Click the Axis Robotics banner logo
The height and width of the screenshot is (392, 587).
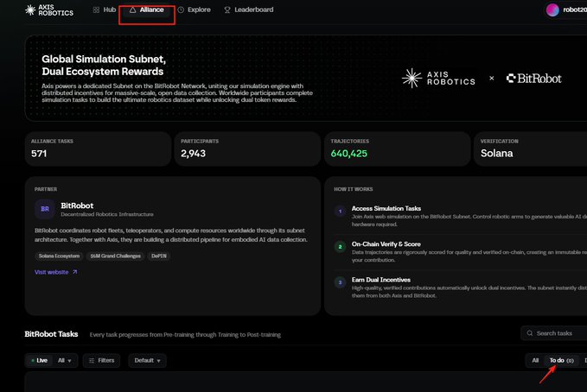coord(438,79)
